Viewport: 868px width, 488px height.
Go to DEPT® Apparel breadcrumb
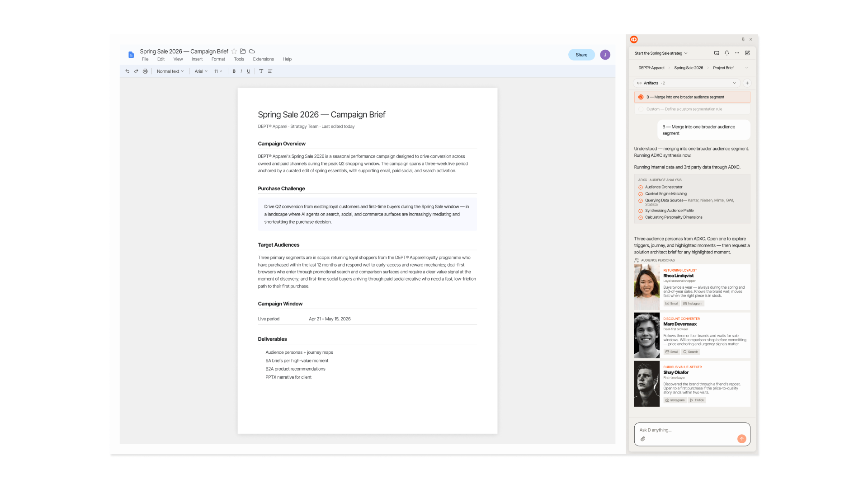[x=651, y=68]
